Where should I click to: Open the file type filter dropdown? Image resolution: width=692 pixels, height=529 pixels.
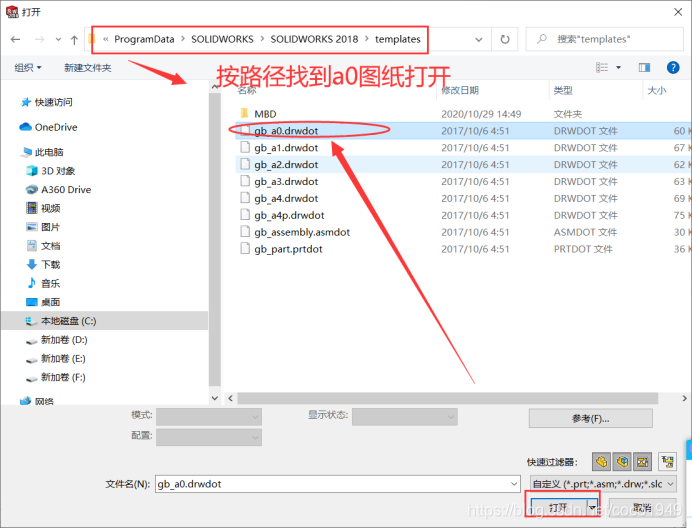[x=603, y=484]
